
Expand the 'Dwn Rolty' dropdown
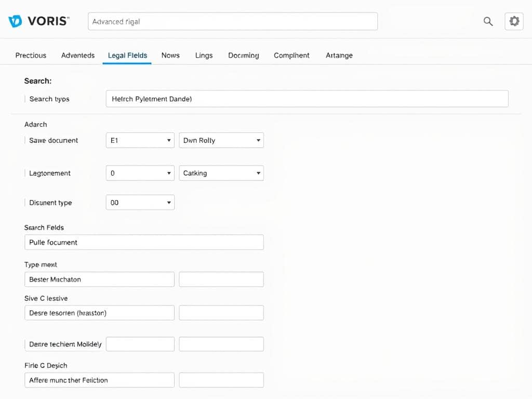coord(221,140)
